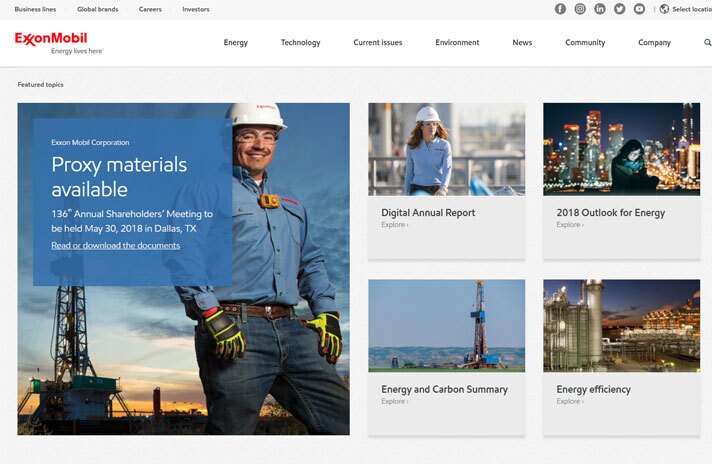
Task: Click the Energy and Carbon Summary title
Action: (x=445, y=389)
